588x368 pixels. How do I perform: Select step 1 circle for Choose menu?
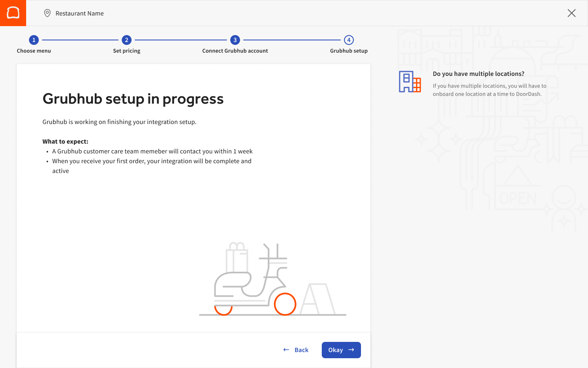33,40
